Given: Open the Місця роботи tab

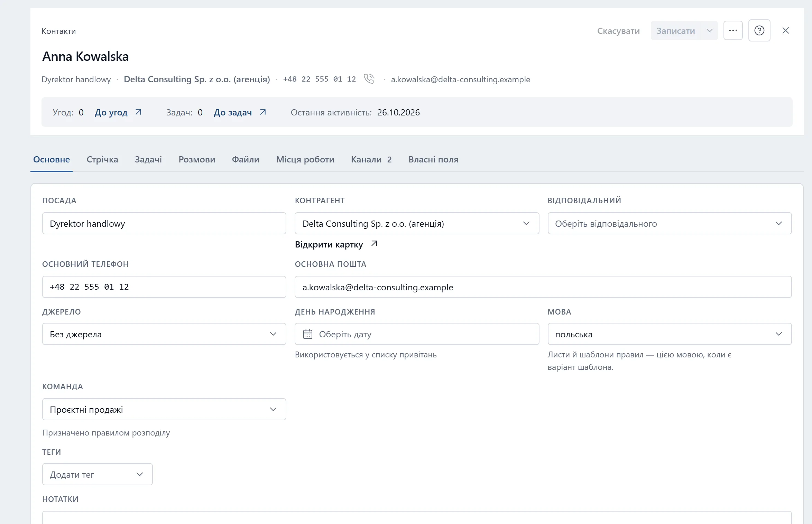Looking at the screenshot, I should (305, 159).
